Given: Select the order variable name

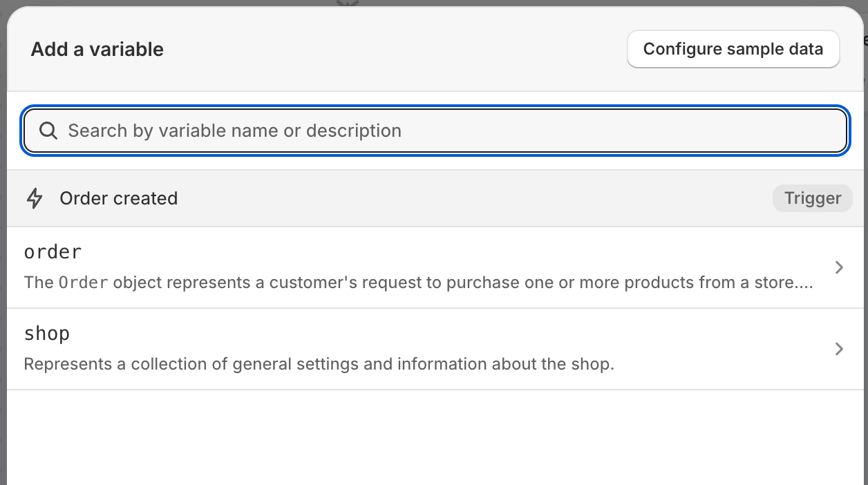Looking at the screenshot, I should click(53, 252).
